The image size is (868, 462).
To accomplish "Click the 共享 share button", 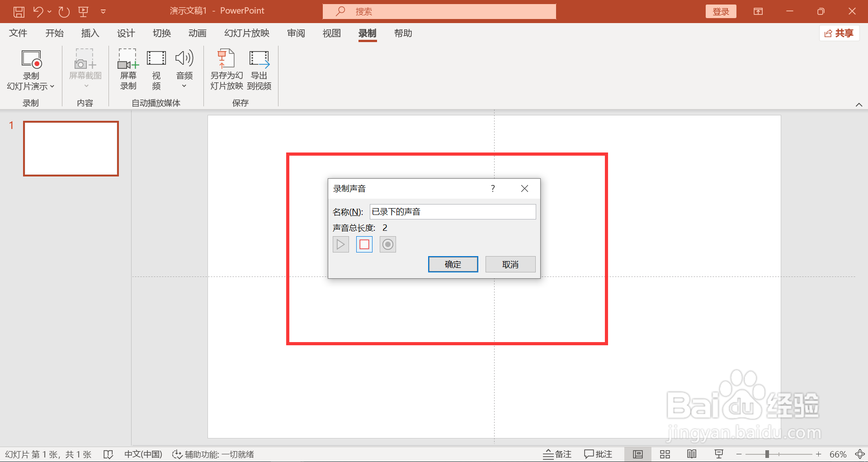I will (839, 33).
